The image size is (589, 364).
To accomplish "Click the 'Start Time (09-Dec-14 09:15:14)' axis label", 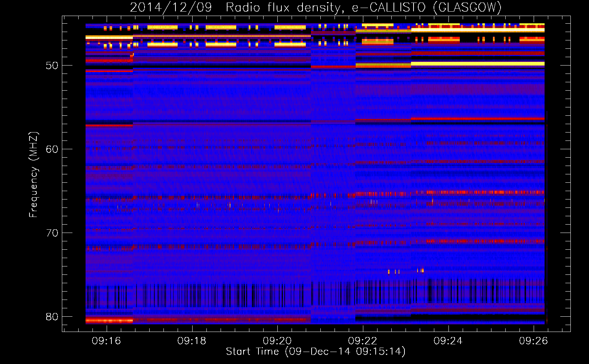I will pyautogui.click(x=316, y=352).
